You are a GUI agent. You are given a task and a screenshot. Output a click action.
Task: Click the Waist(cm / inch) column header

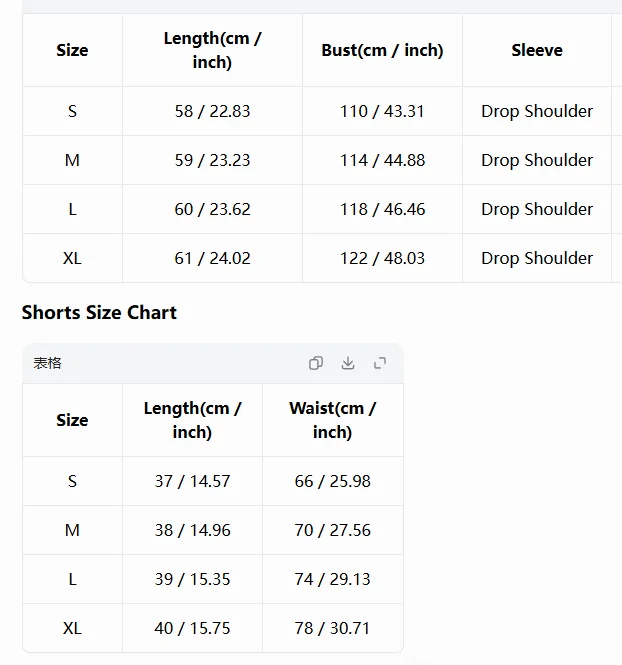333,420
